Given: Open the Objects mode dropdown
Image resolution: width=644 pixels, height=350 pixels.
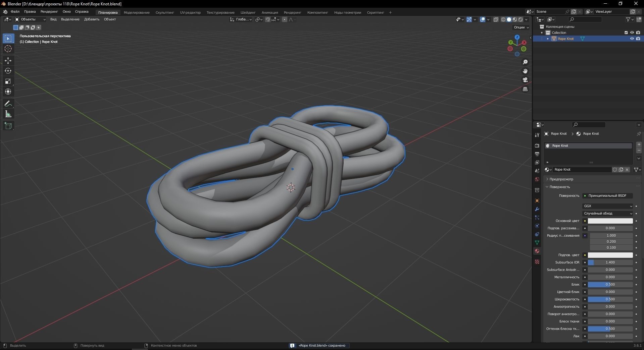Looking at the screenshot, I should 30,19.
